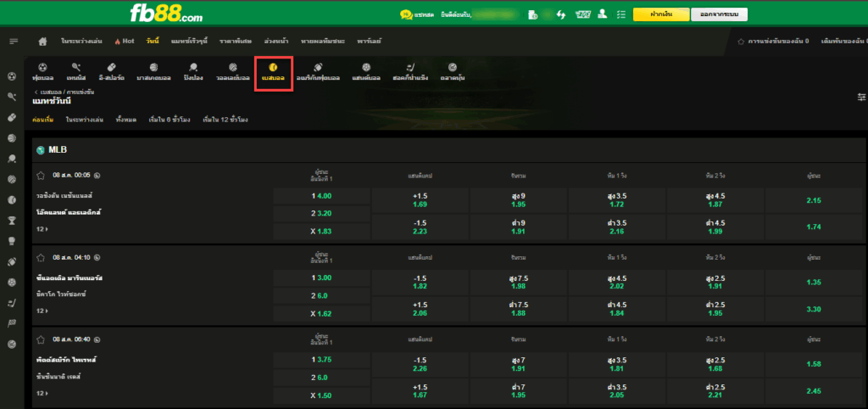
Task: Open the พาร์เลย์ (parlay) tab
Action: pyautogui.click(x=370, y=42)
